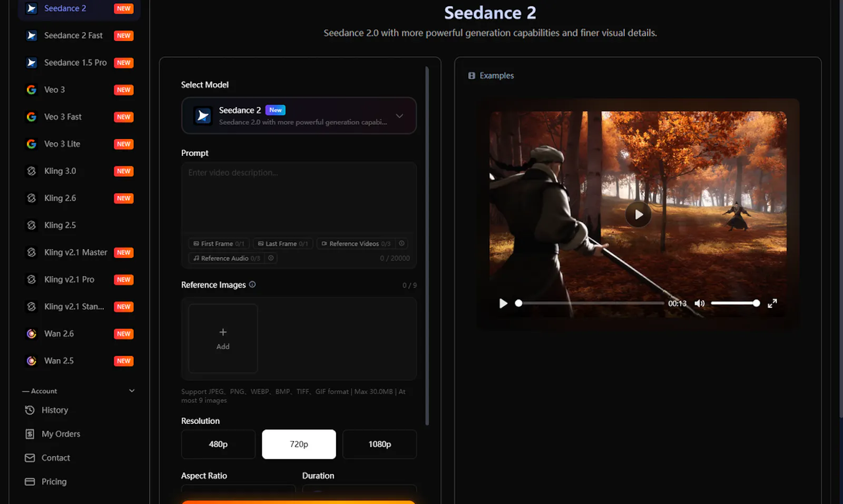This screenshot has height=504, width=843.
Task: Add Reference Videos to prompt
Action: (356, 244)
